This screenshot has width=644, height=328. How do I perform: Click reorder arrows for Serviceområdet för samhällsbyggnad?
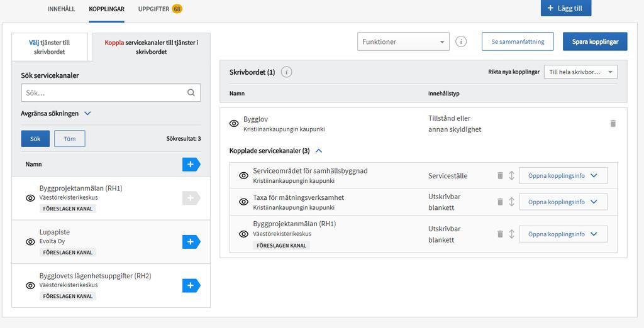click(511, 175)
